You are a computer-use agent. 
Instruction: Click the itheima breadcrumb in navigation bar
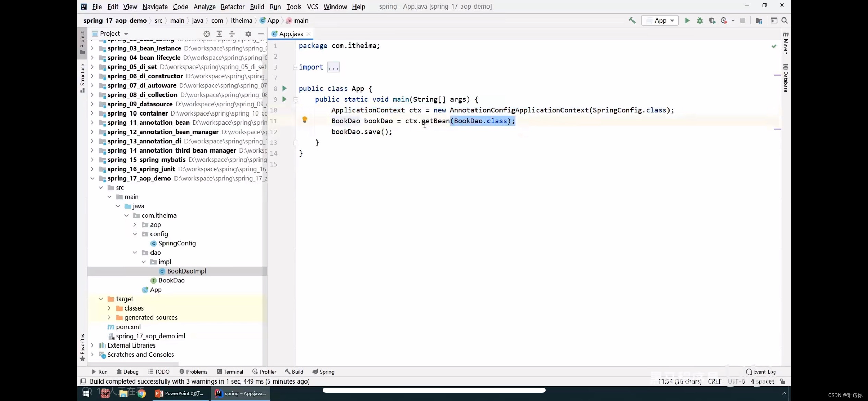tap(241, 21)
